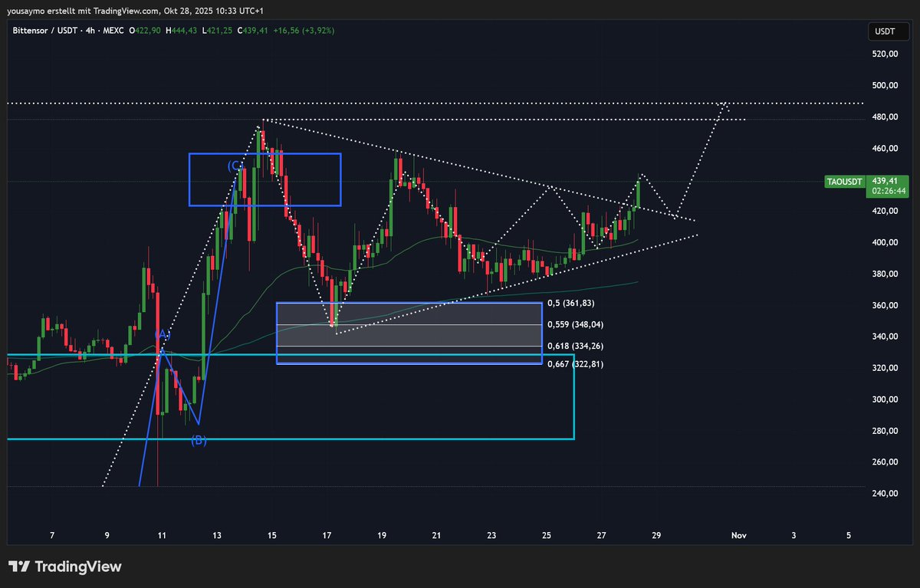Viewport: 920px width, 588px height.
Task: Select the wave label (C)
Action: [x=235, y=166]
